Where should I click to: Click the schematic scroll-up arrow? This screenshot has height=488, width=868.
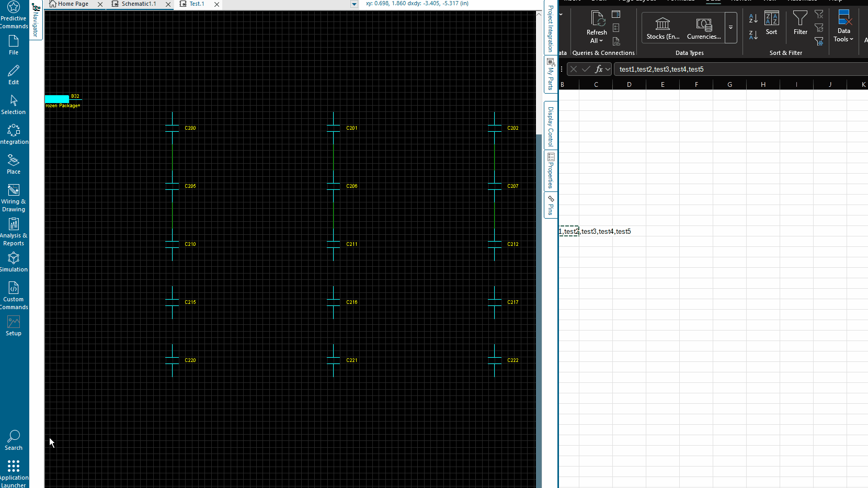(x=539, y=14)
